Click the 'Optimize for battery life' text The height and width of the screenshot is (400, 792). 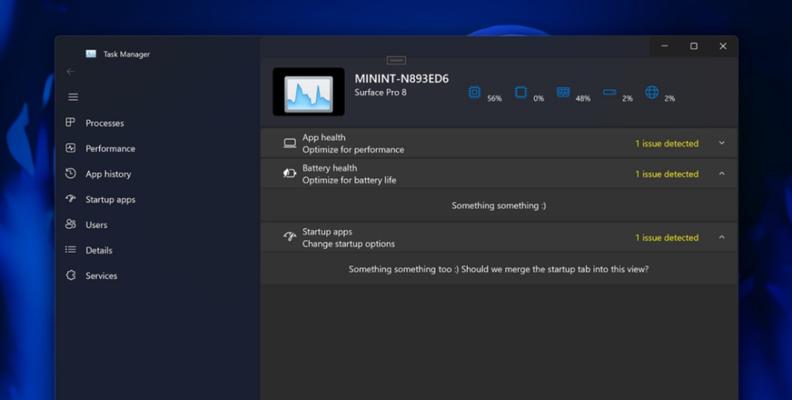349,180
